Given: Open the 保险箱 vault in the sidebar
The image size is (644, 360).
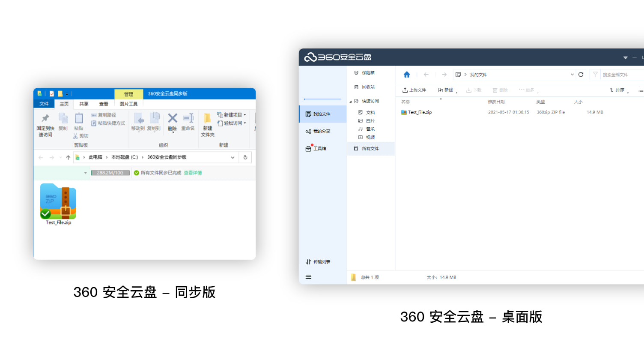Looking at the screenshot, I should point(367,72).
